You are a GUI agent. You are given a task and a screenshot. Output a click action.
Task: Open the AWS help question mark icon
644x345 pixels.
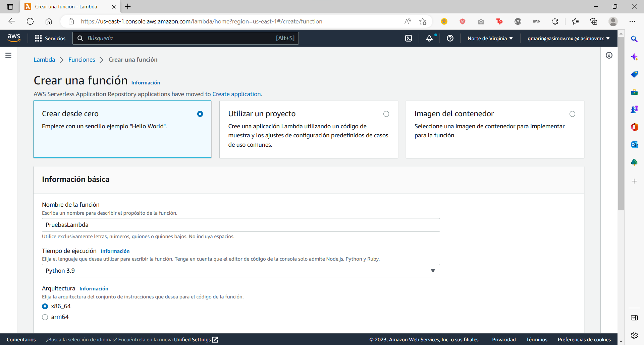(x=450, y=38)
